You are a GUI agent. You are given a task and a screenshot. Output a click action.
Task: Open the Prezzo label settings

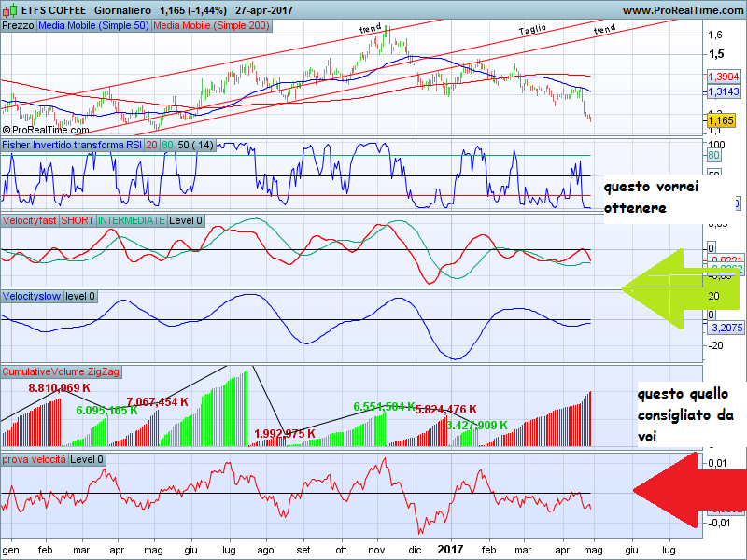(18, 26)
